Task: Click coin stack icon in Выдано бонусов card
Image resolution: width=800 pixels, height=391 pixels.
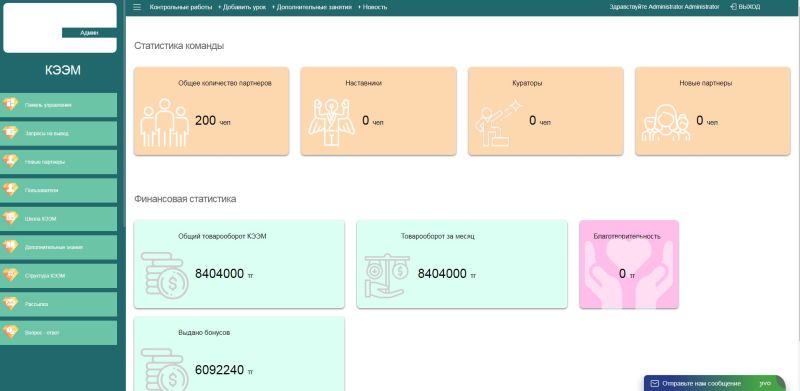Action: 164,370
